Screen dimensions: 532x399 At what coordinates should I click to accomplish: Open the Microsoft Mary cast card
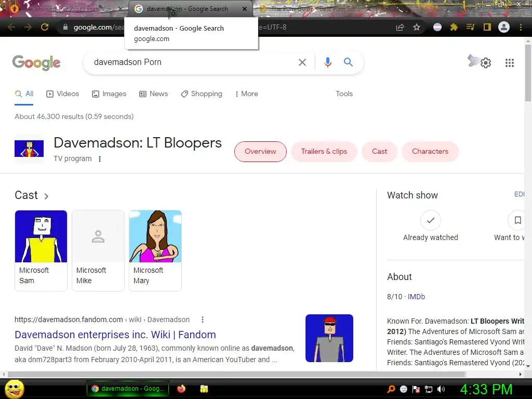click(x=155, y=250)
